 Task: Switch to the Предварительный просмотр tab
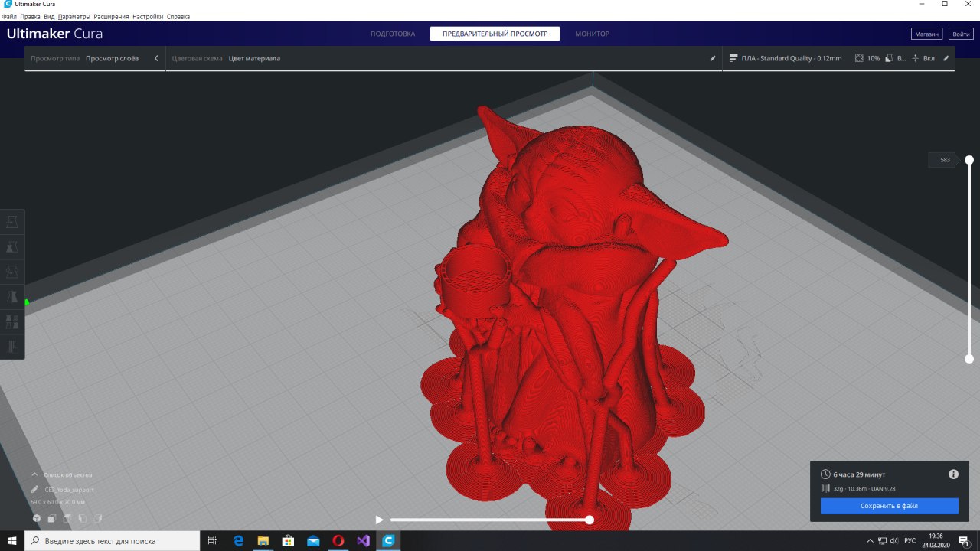495,34
